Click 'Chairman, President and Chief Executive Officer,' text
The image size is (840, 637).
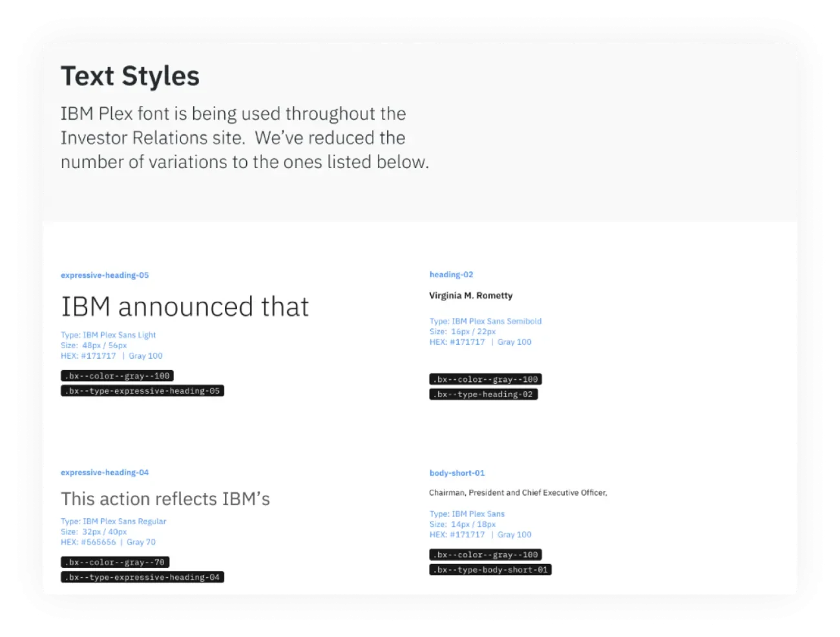click(518, 492)
